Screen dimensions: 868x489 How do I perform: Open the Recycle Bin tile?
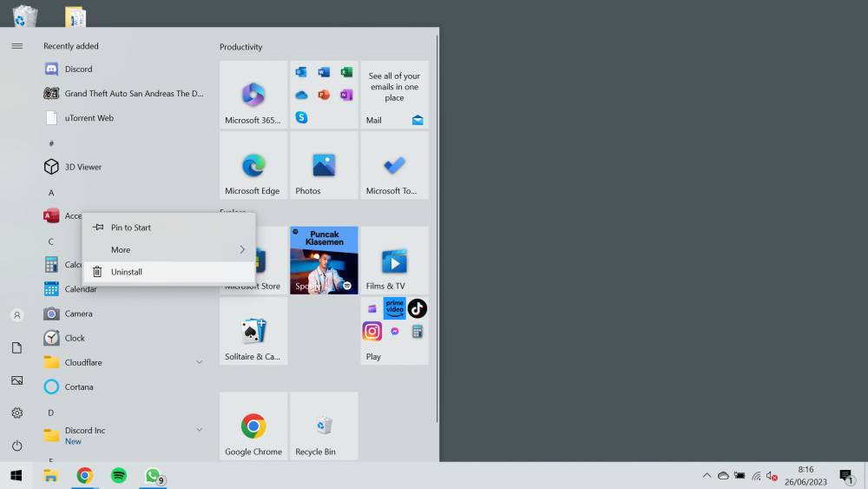tap(324, 426)
